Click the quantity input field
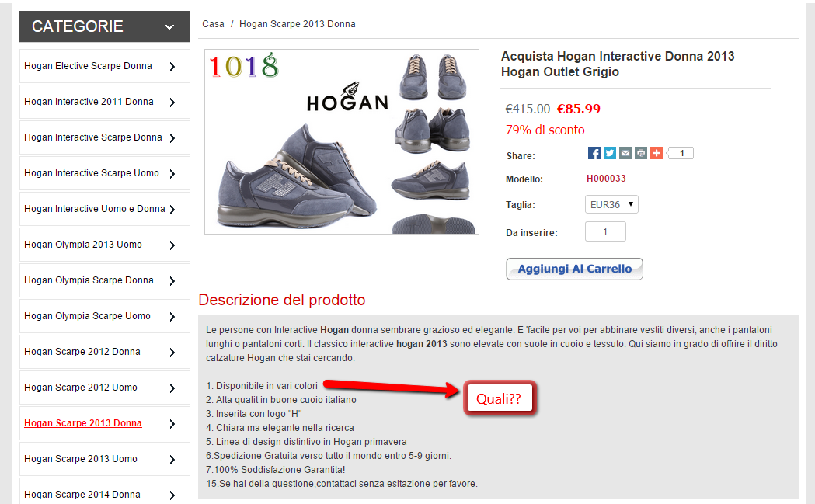Screen dimensions: 815x504 pos(605,232)
